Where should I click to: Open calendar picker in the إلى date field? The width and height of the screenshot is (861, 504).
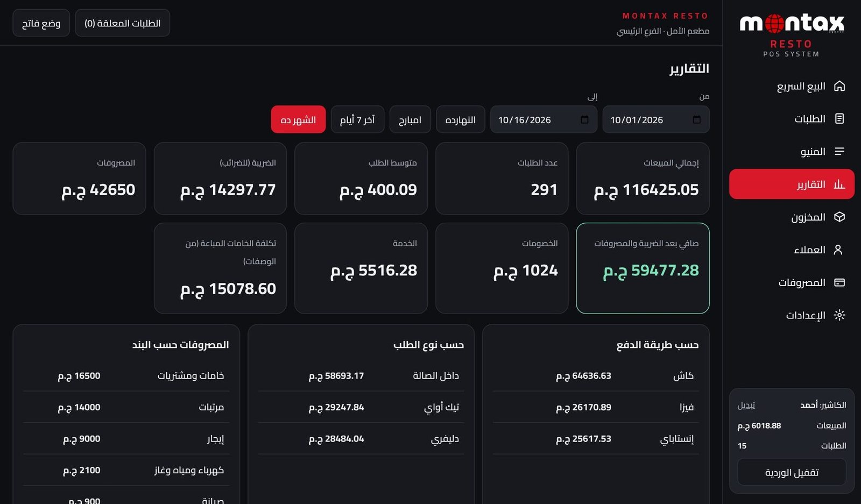(585, 119)
